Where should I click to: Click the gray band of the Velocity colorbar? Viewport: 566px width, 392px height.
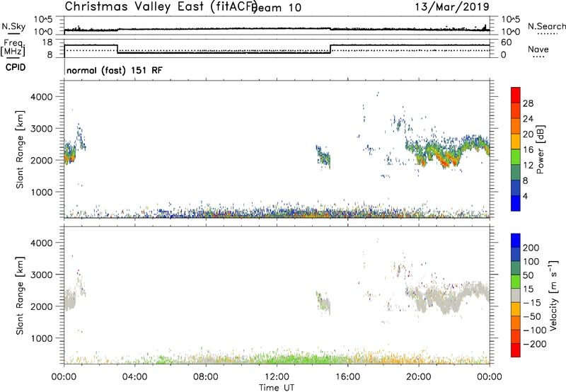click(x=516, y=296)
